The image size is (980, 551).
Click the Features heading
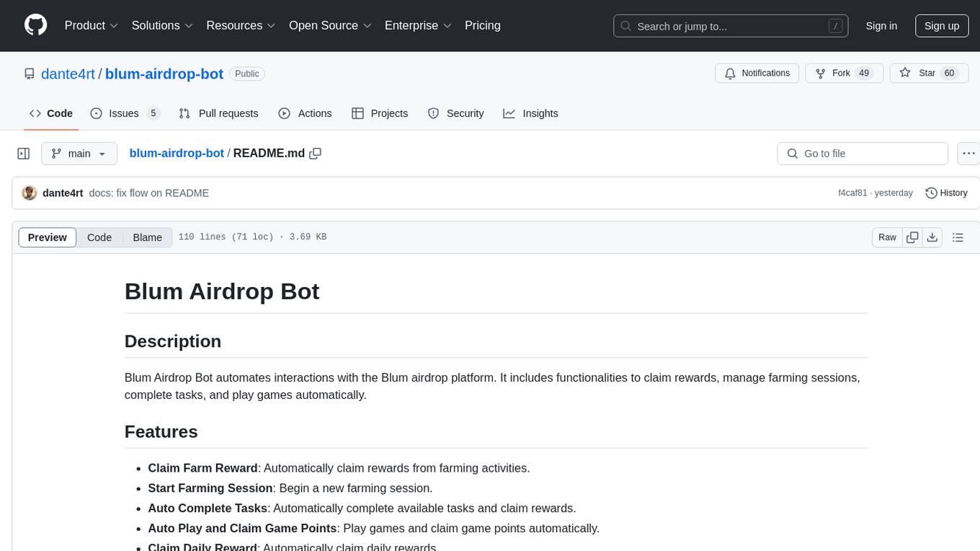pos(161,431)
